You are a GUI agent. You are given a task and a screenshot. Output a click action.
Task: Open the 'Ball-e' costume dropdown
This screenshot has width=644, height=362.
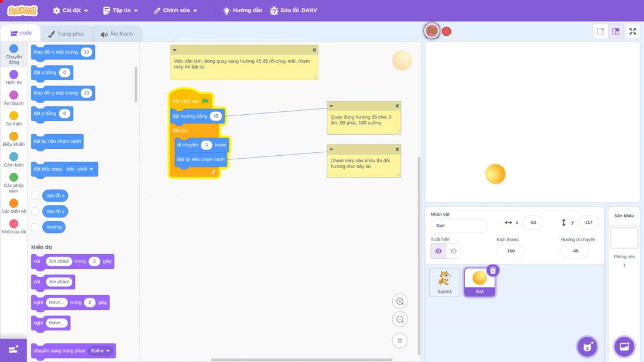click(x=101, y=351)
